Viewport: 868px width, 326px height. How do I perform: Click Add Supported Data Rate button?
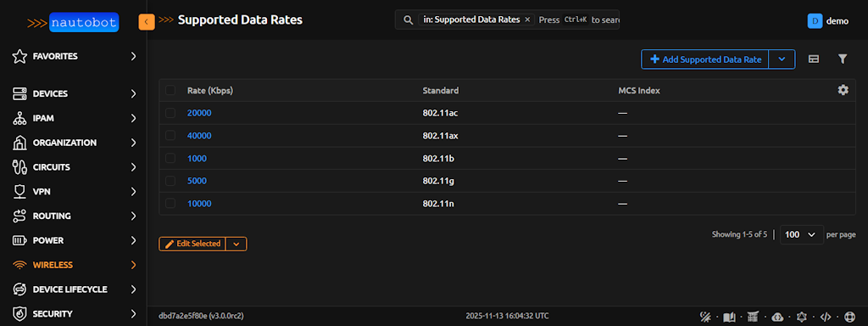pos(704,59)
